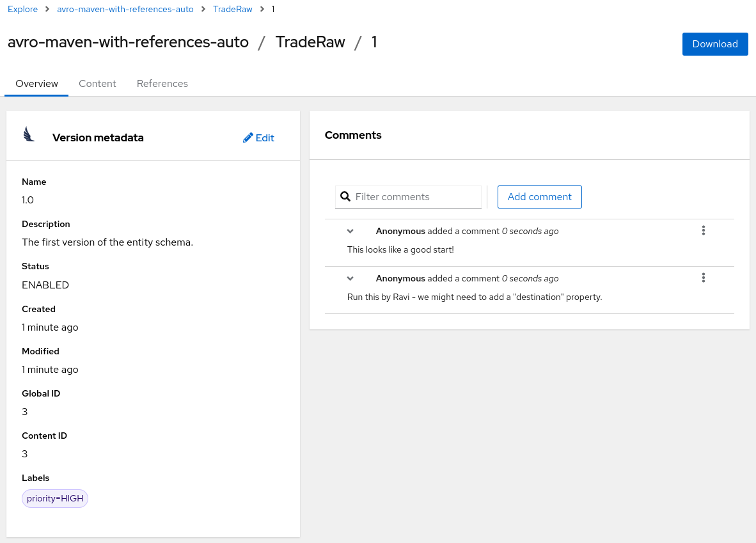Click the Add comment button
756x543 pixels.
pos(539,196)
